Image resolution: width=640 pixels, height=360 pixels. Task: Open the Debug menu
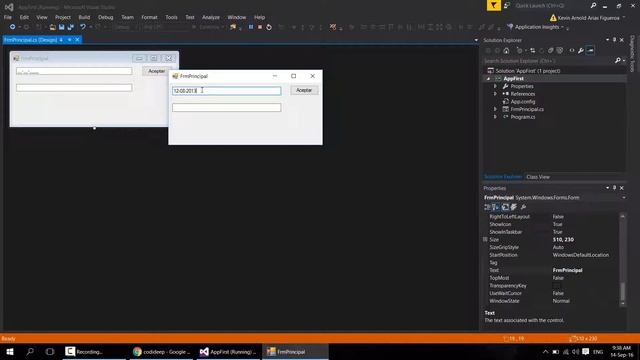pos(105,17)
